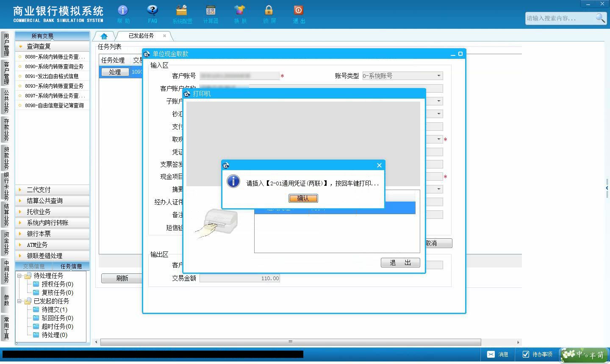Open transaction 8093-系统内转账查复业务

[x=53, y=86]
